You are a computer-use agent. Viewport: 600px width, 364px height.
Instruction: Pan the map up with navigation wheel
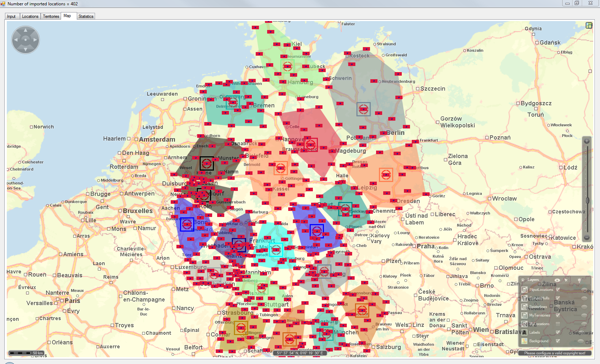(x=25, y=31)
